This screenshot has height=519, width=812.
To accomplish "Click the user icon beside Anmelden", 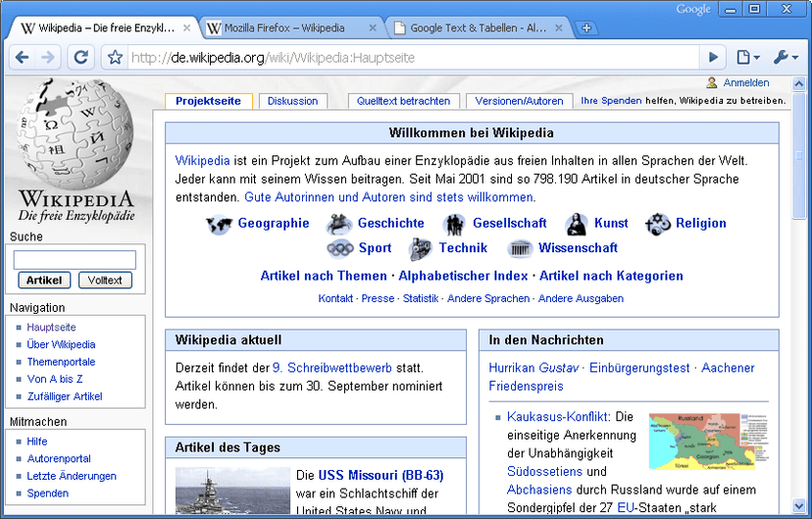I will click(x=712, y=82).
